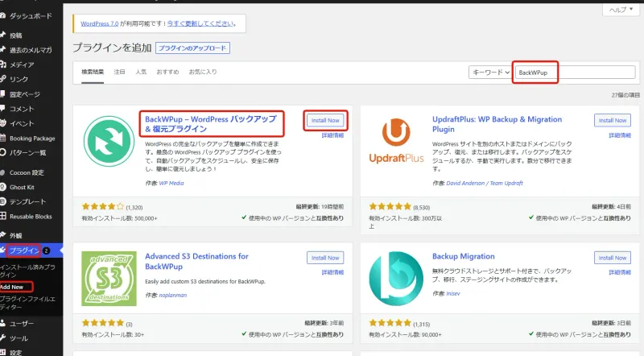Open パターン一覧 sidebar item

point(27,152)
